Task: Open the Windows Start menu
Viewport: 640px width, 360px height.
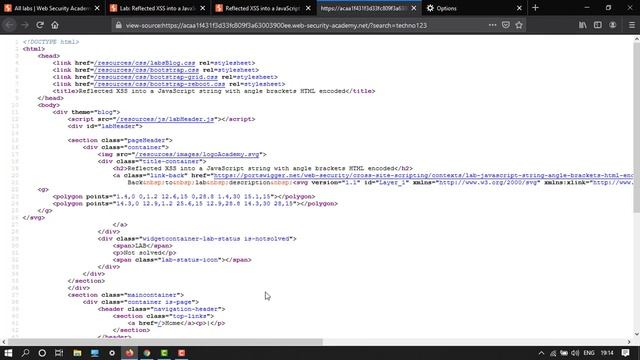Action: 8,353
